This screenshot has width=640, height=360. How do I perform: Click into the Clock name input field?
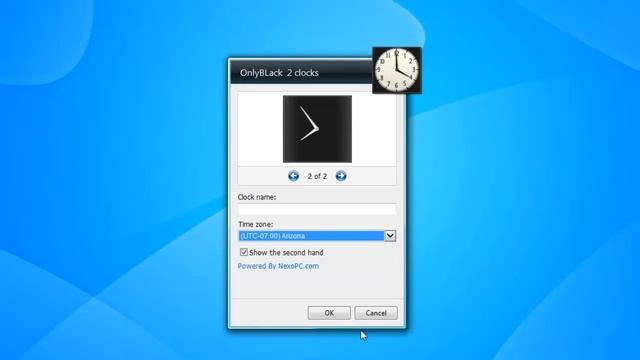click(317, 210)
